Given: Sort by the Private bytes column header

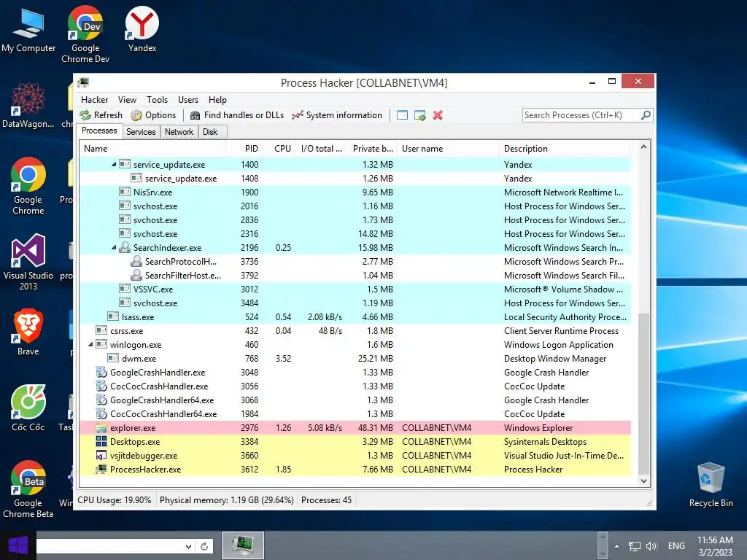Looking at the screenshot, I should tap(373, 149).
